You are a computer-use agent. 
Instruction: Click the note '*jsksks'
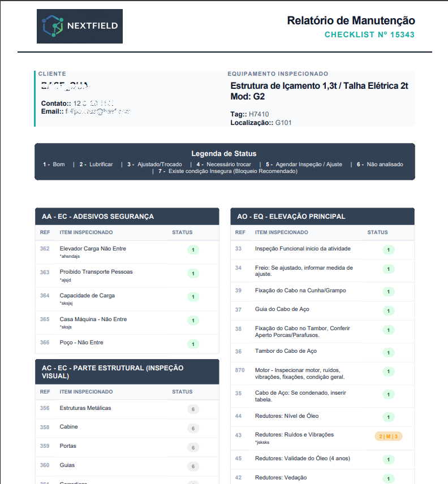coord(262,442)
